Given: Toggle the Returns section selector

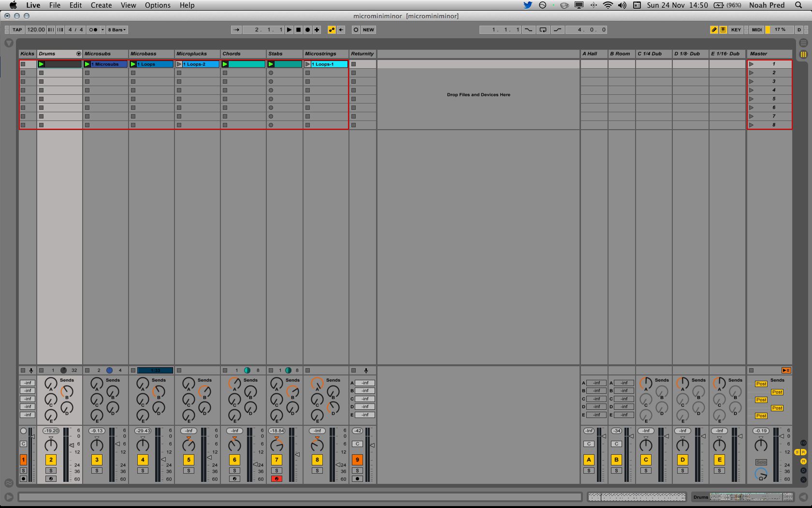Looking at the screenshot, I should click(803, 452).
